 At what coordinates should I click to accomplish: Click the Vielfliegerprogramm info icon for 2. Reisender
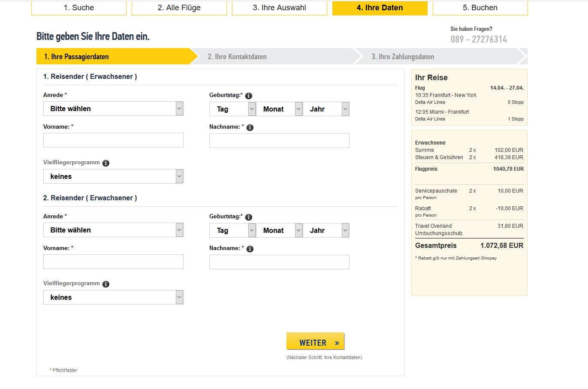coord(106,284)
